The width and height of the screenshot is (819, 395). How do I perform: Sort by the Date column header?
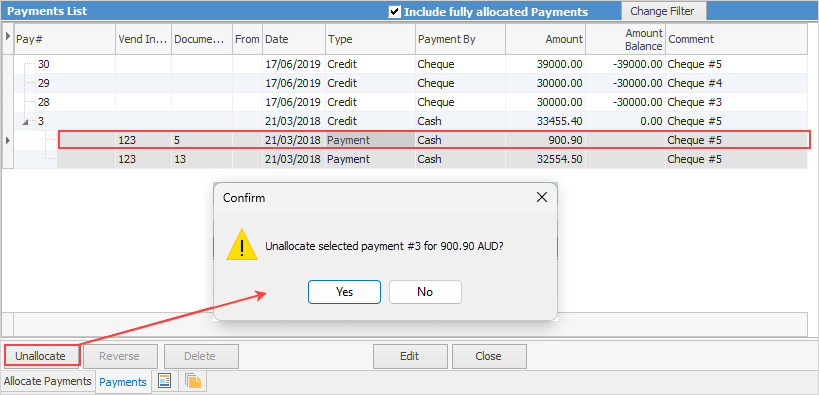pos(294,39)
